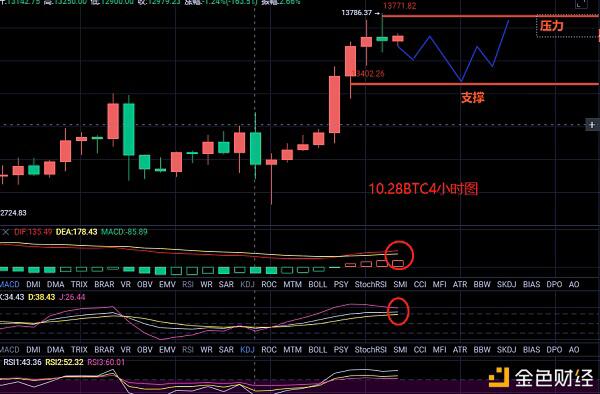Pick ROC in the tab row under the KDJ panel
Image resolution: width=600 pixels, height=394 pixels.
[269, 350]
